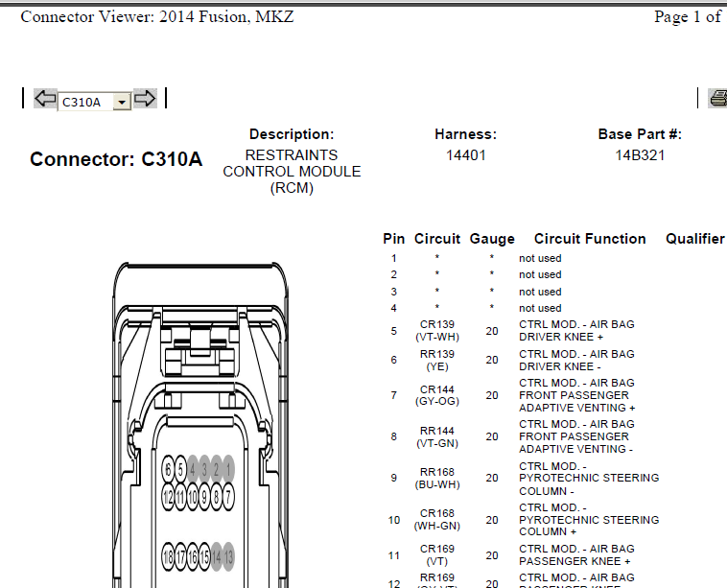
Task: Click pin 5 in connector diagram
Action: tap(180, 469)
